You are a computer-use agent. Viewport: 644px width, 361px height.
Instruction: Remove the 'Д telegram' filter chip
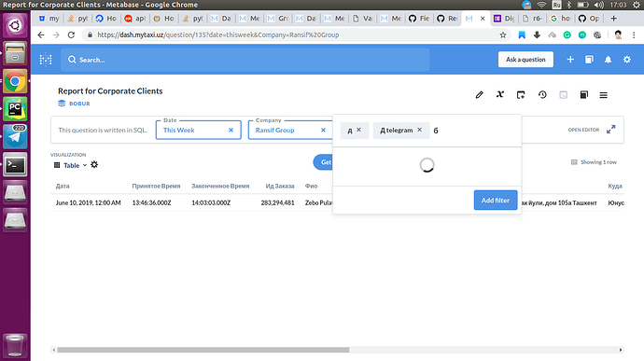coord(420,130)
